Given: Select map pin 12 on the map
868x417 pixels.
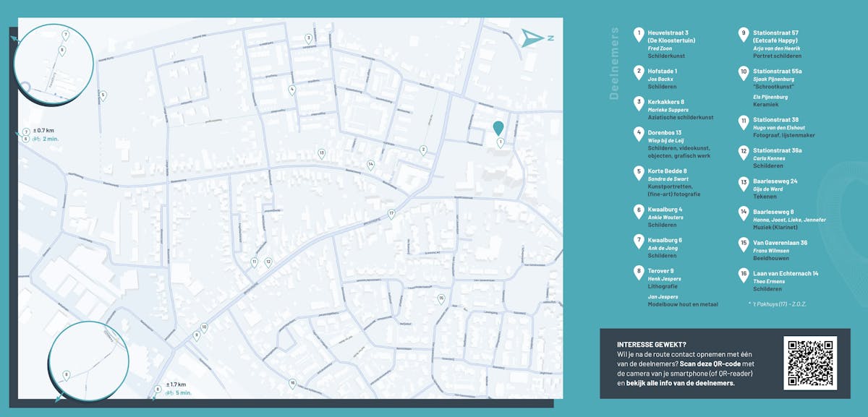Looking at the screenshot, I should (x=268, y=262).
